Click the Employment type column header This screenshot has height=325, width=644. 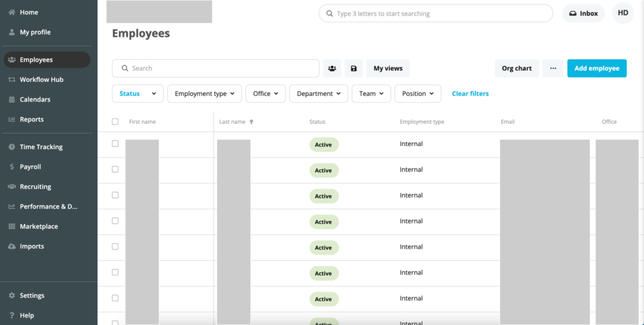[x=422, y=122]
